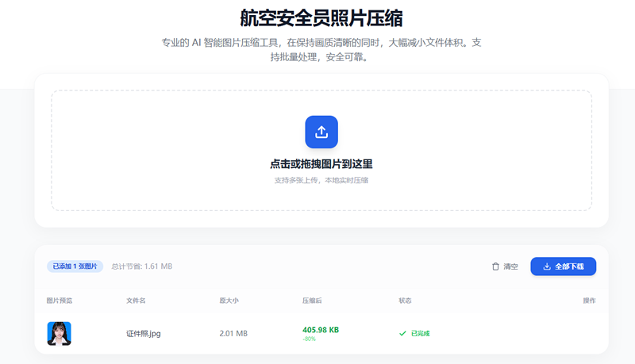Click the 图片预览 column header
635x364 pixels.
click(59, 301)
